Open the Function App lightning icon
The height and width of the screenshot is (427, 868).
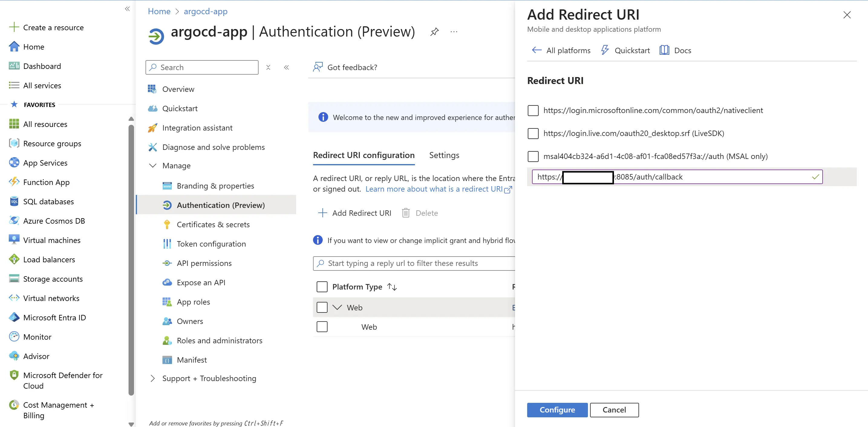coord(14,182)
